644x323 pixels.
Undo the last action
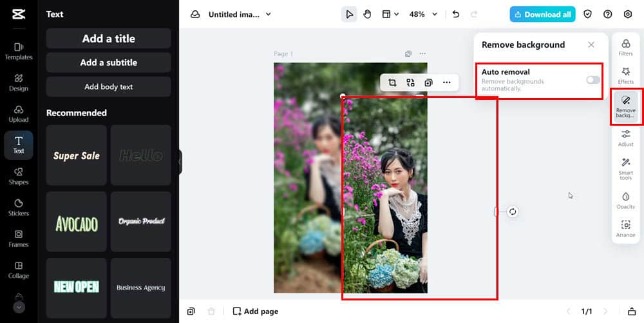456,14
